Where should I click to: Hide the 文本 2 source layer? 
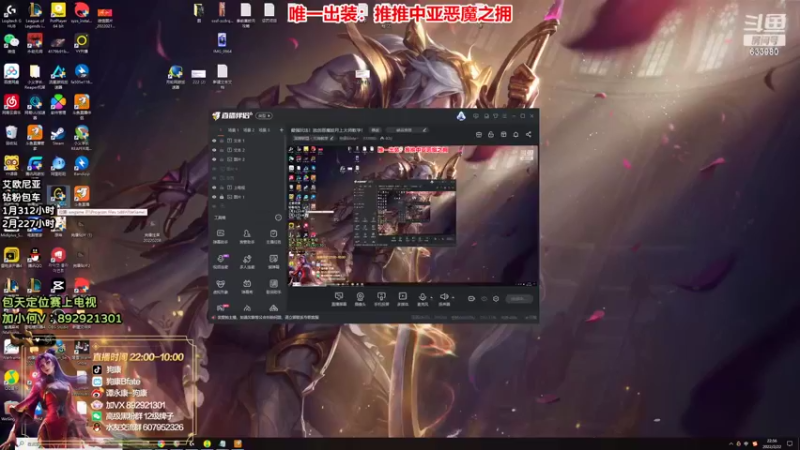point(214,150)
